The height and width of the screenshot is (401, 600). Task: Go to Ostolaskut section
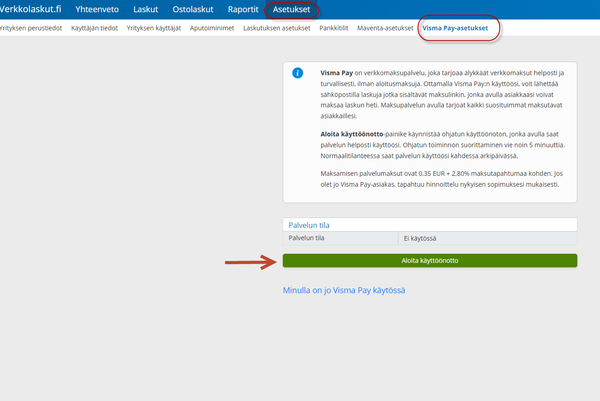[193, 10]
